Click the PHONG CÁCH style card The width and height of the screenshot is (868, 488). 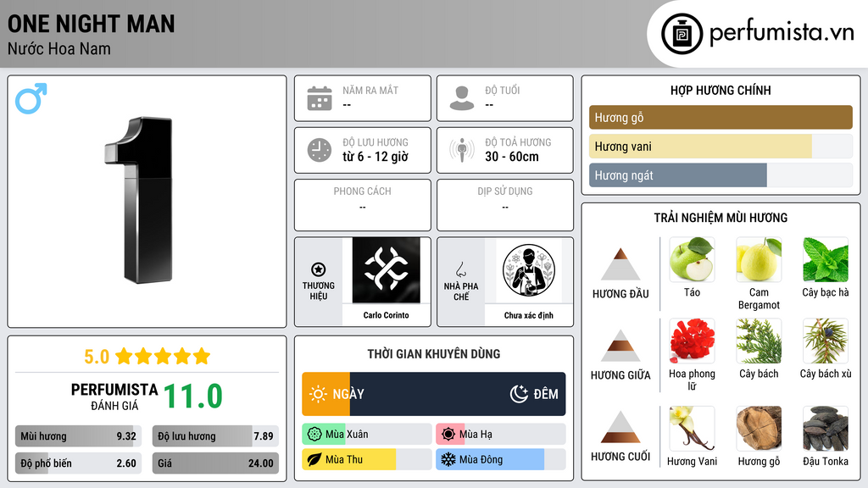[x=363, y=205]
